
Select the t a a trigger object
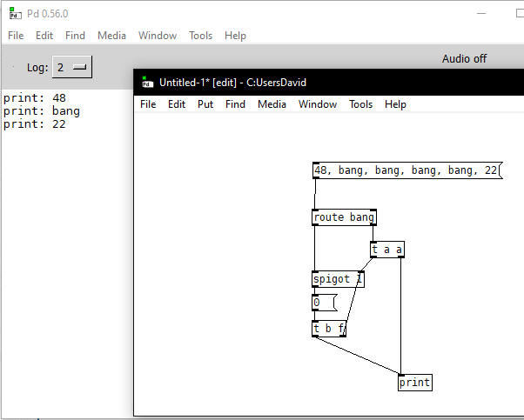tap(387, 250)
